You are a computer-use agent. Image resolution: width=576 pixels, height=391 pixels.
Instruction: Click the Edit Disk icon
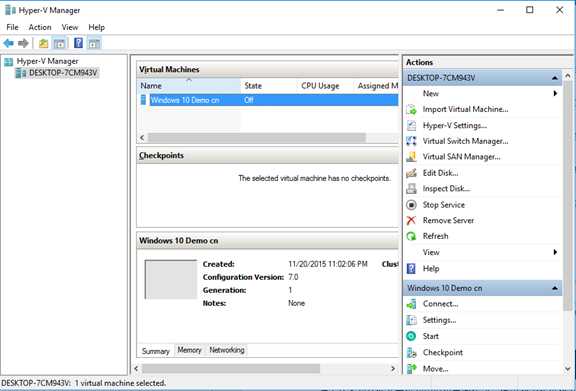point(411,173)
